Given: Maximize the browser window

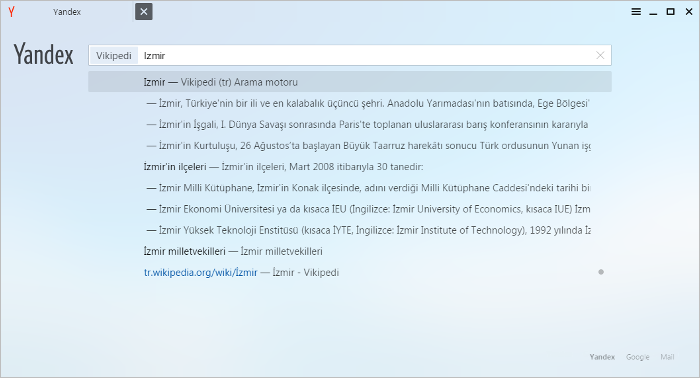Looking at the screenshot, I should 671,12.
